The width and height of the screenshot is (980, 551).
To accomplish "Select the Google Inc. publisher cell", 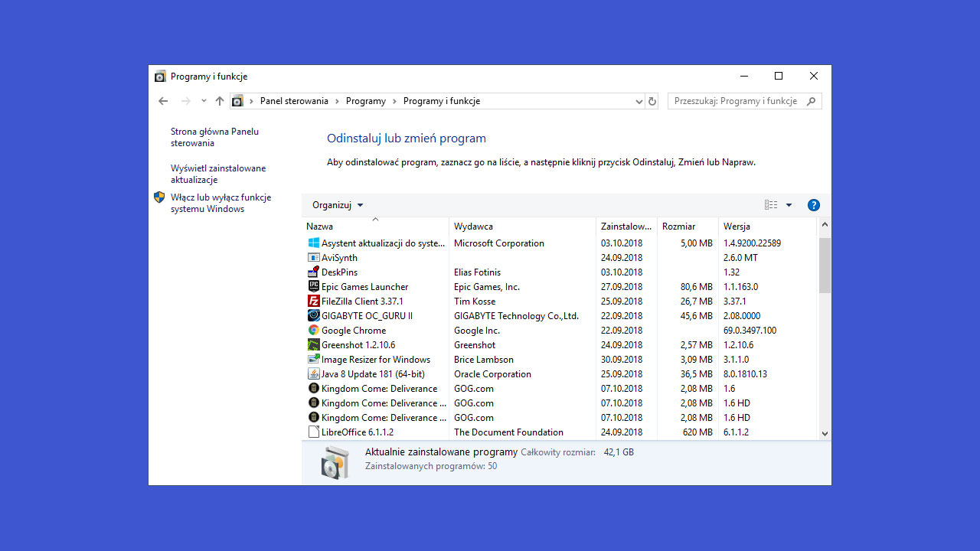I will [477, 331].
